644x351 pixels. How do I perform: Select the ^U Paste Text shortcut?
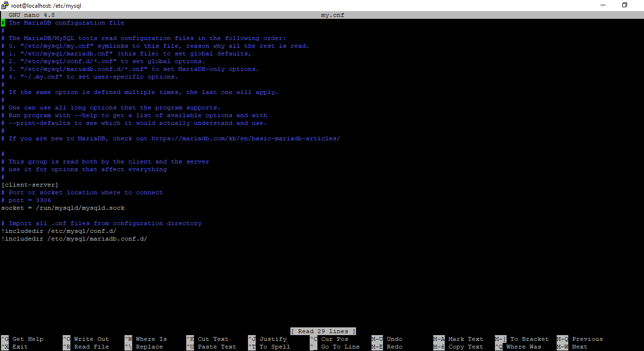[211, 347]
